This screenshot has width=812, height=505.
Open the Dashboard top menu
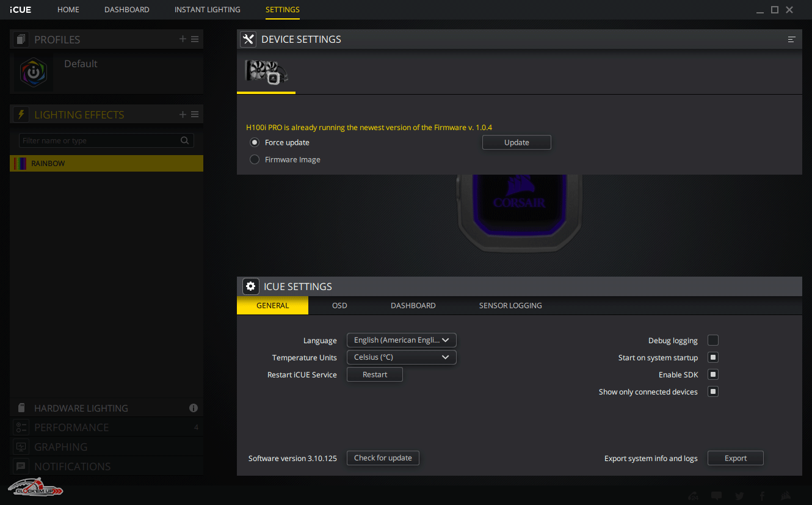[x=127, y=10]
